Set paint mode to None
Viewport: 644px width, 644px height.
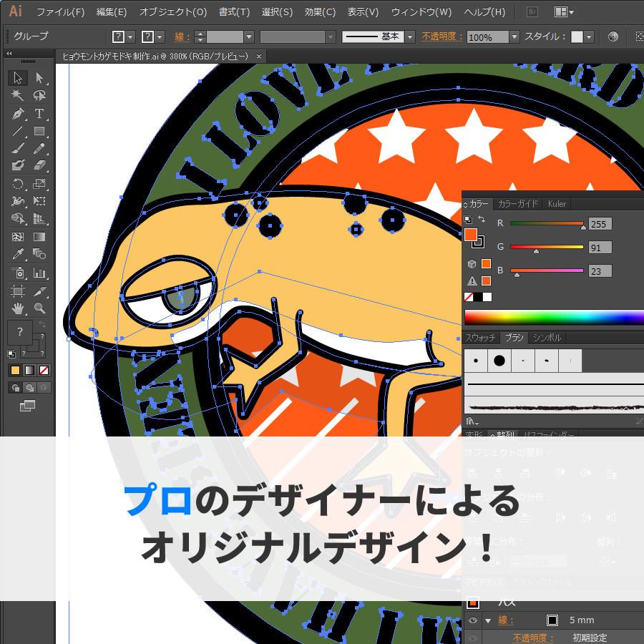44,371
